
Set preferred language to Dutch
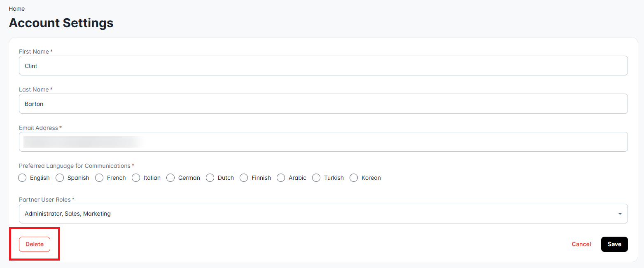pos(210,178)
